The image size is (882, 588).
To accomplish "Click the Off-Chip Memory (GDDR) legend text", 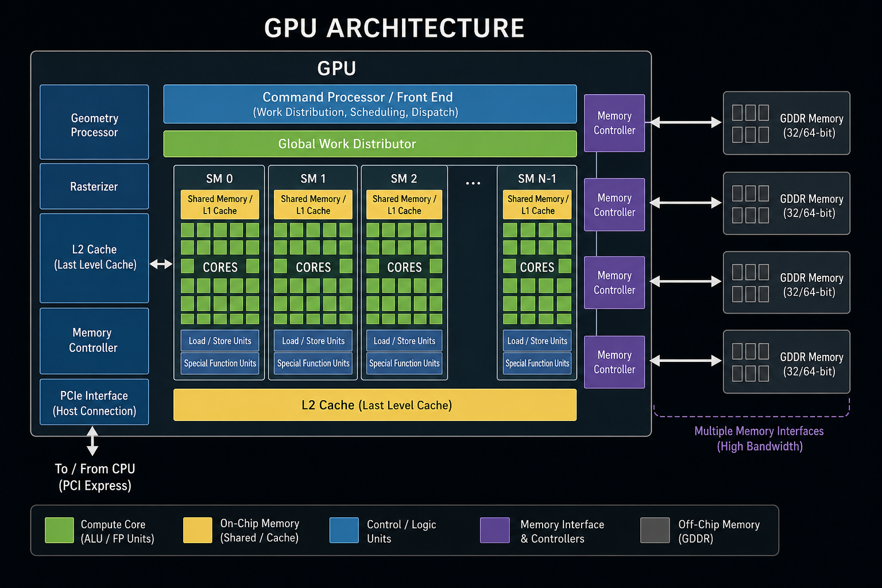I will click(x=719, y=531).
